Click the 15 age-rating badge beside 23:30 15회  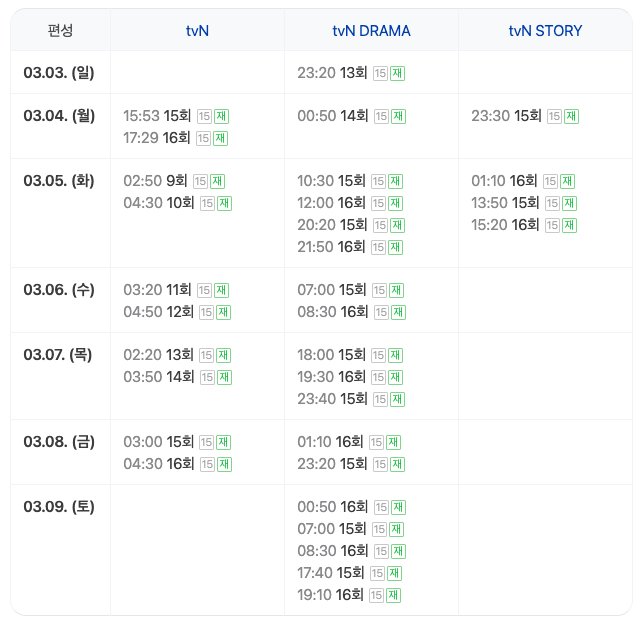click(554, 117)
